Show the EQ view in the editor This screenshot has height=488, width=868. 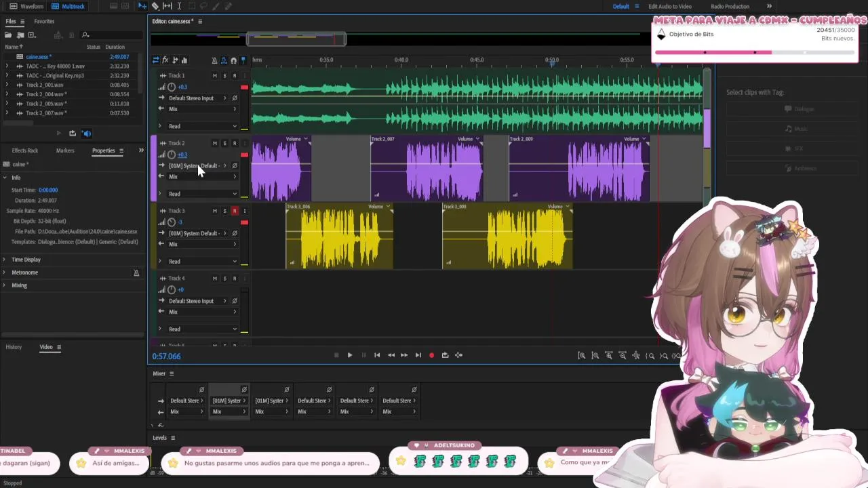[x=184, y=60]
